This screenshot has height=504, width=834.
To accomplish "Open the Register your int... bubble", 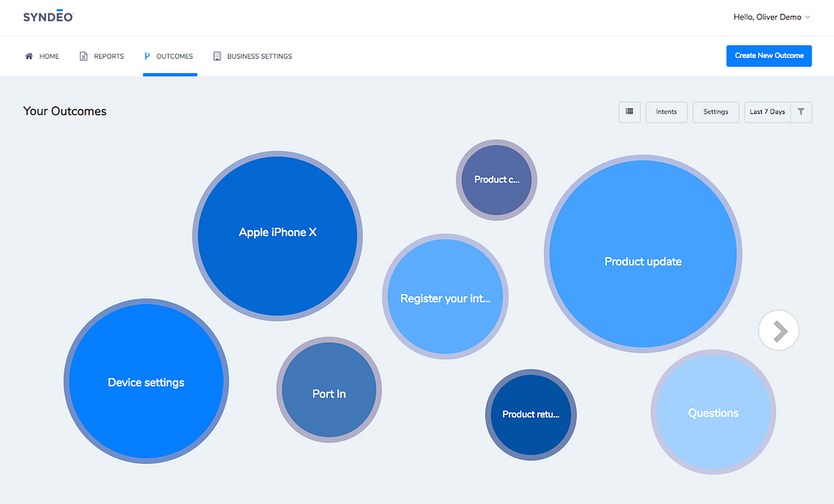I will [446, 297].
